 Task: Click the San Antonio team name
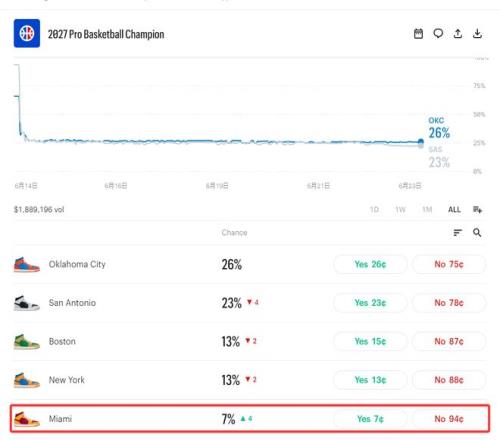tap(72, 303)
